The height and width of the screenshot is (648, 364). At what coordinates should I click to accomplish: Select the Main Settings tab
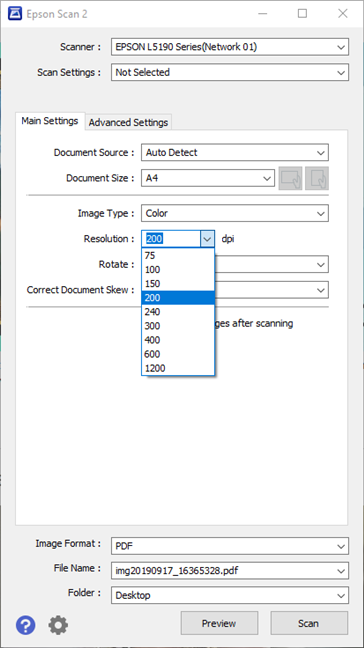[x=50, y=121]
